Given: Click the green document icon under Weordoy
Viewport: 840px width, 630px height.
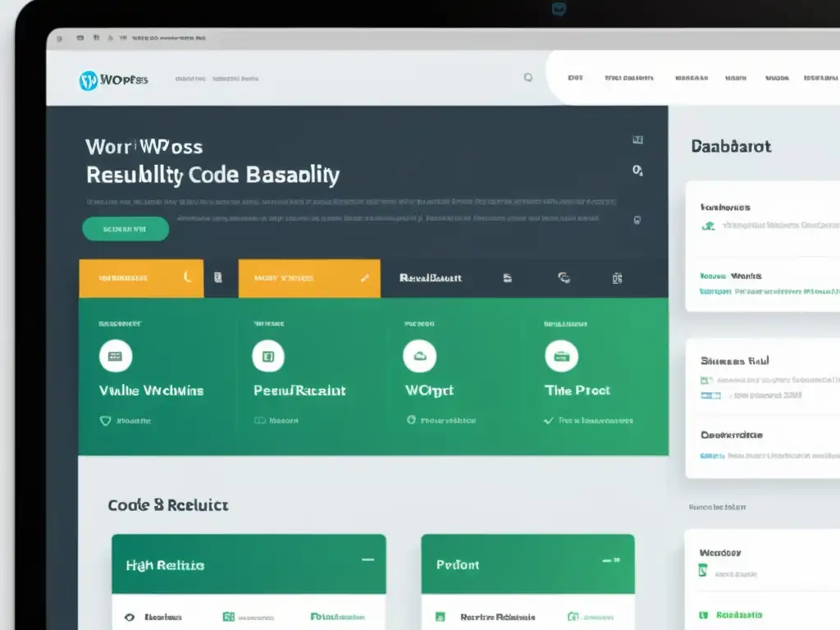Looking at the screenshot, I should (x=703, y=571).
